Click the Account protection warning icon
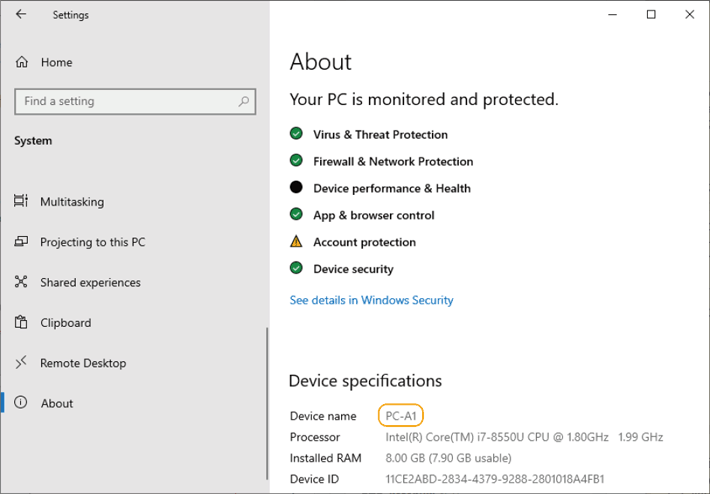The width and height of the screenshot is (710, 494). coord(296,242)
